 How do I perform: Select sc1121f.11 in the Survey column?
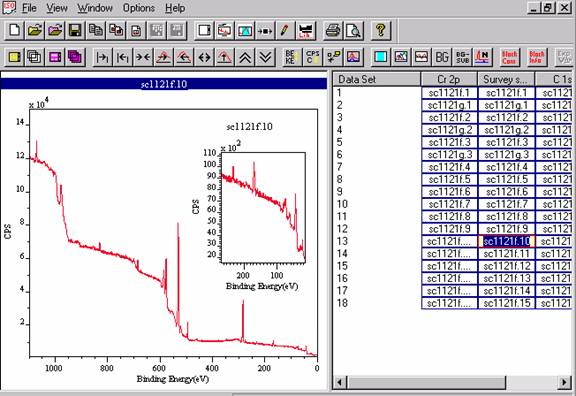(x=507, y=254)
